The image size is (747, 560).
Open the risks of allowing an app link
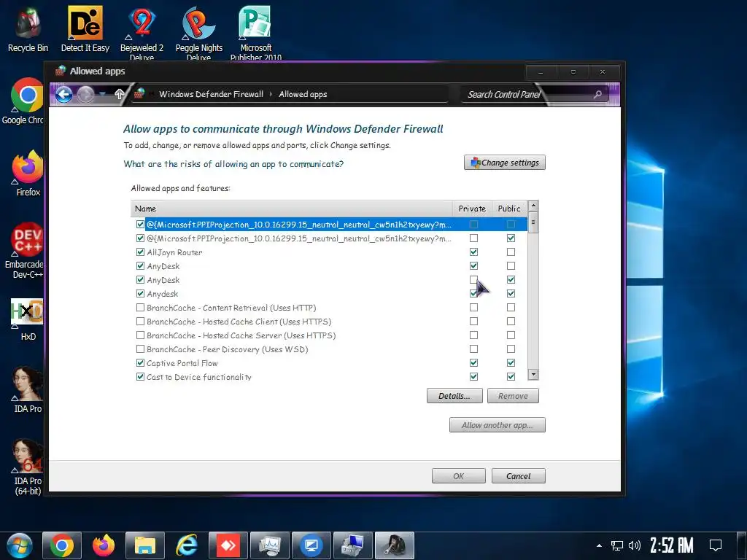coord(233,164)
